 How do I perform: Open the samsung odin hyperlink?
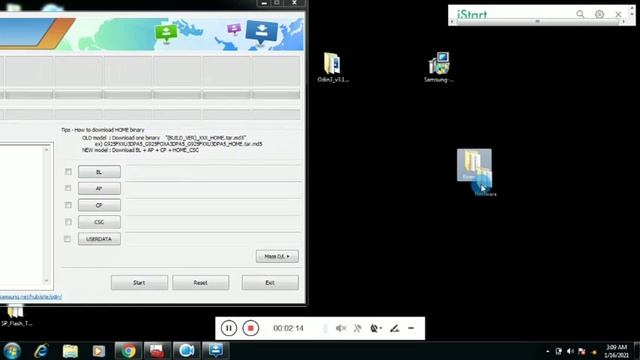tap(31, 297)
